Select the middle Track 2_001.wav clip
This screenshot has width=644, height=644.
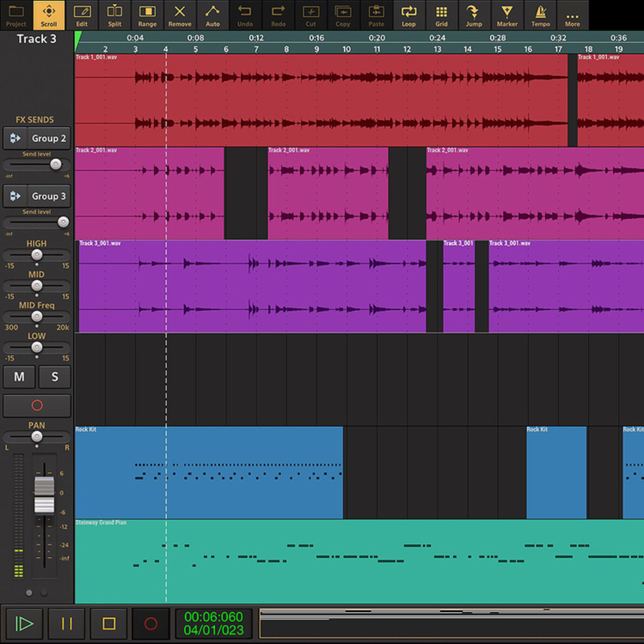click(x=328, y=193)
